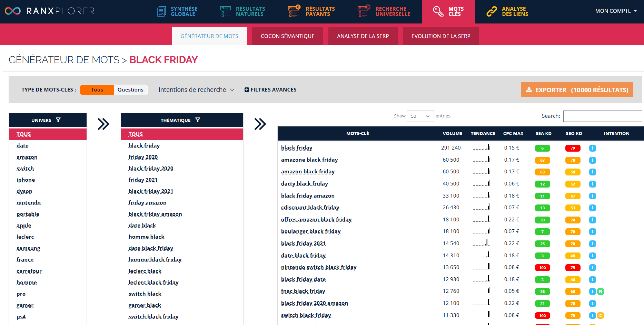Click intention I icon for black friday date
This screenshot has height=325, width=644.
(x=593, y=280)
